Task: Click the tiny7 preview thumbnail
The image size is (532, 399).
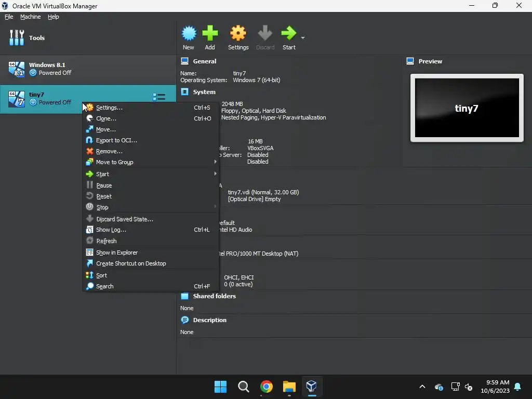Action: (467, 108)
